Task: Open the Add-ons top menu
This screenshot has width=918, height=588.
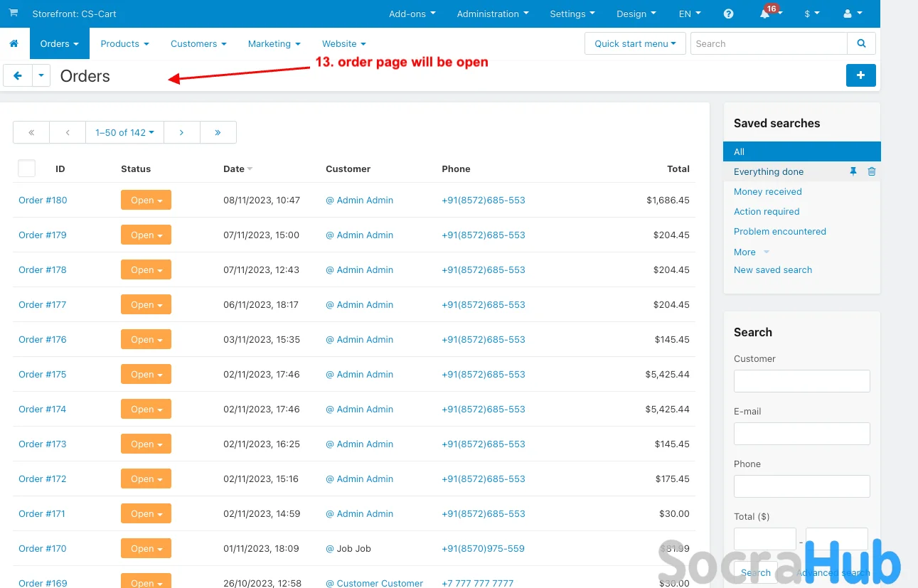Action: pyautogui.click(x=412, y=14)
